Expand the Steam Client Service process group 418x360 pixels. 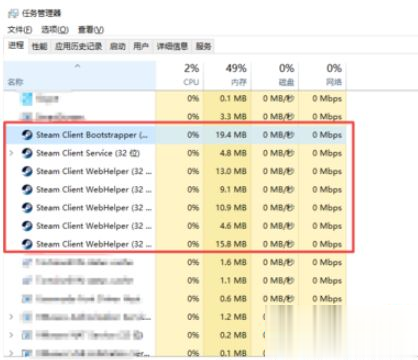click(11, 153)
